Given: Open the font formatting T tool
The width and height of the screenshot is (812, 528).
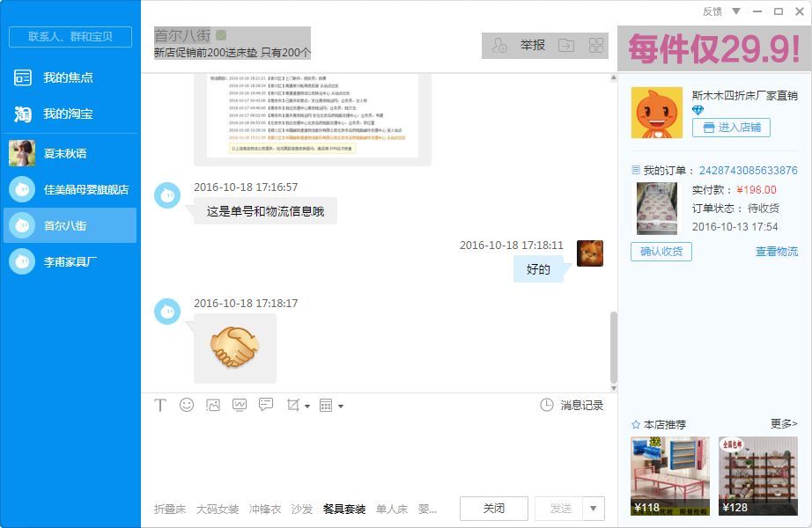Looking at the screenshot, I should click(x=160, y=406).
